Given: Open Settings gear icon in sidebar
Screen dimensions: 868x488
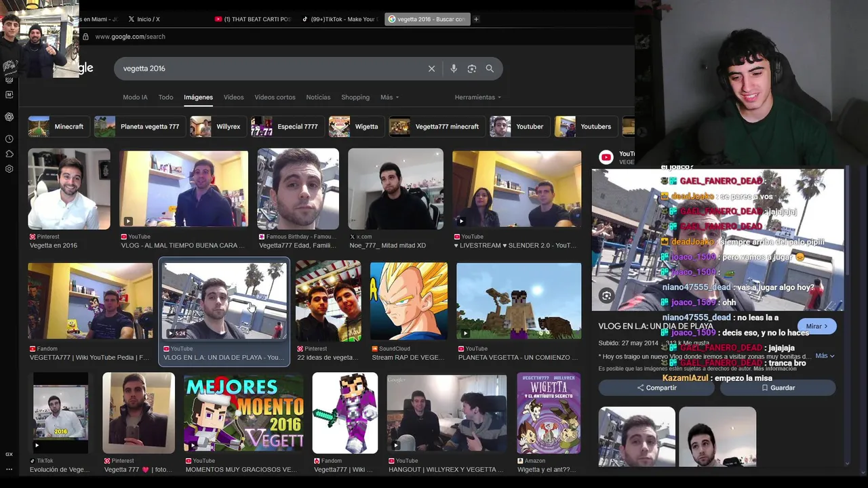Looking at the screenshot, I should [9, 169].
